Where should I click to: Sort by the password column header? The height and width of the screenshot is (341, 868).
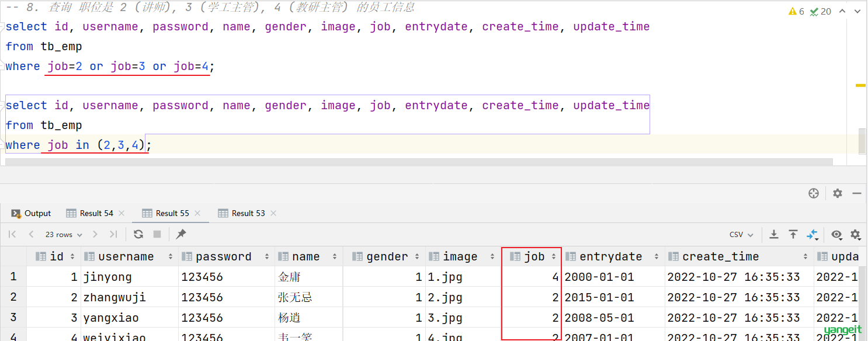(x=227, y=256)
